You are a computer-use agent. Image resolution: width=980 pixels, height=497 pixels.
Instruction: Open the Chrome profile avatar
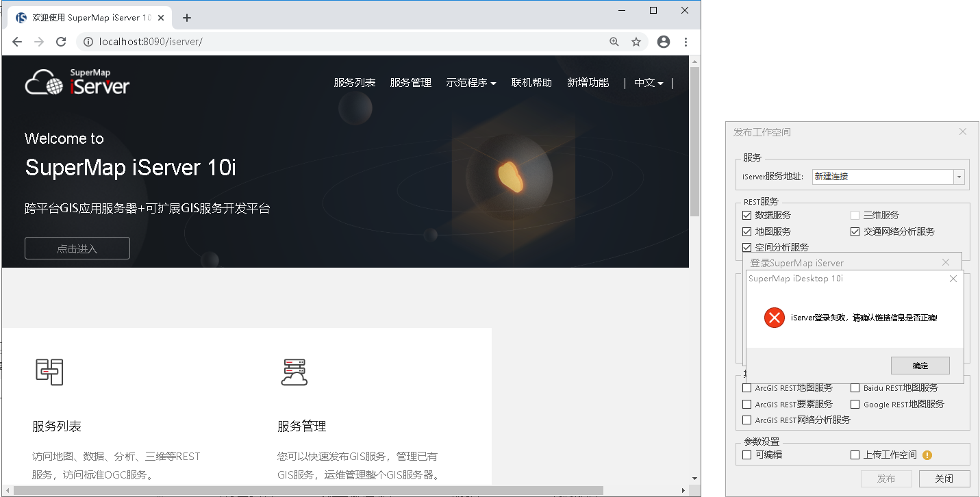point(663,42)
